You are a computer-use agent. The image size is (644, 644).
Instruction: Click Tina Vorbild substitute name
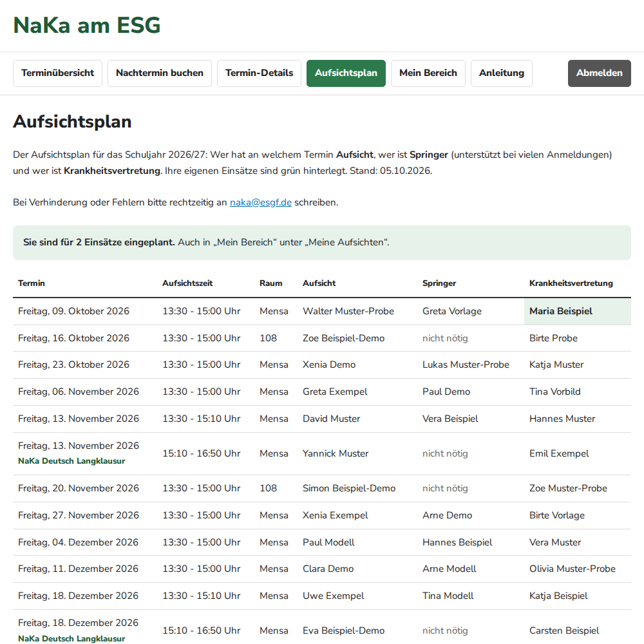tap(555, 392)
